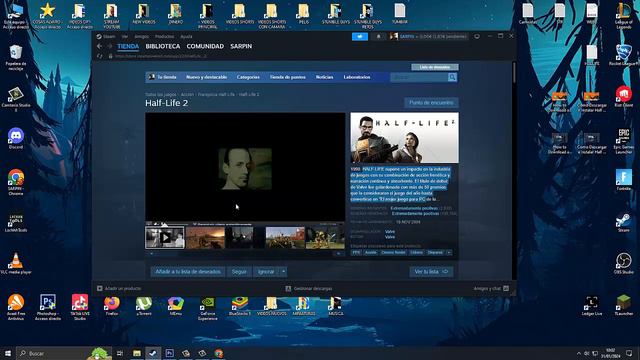This screenshot has width=640, height=360.
Task: Switch to the COMUNIDAD tab
Action: (205, 47)
